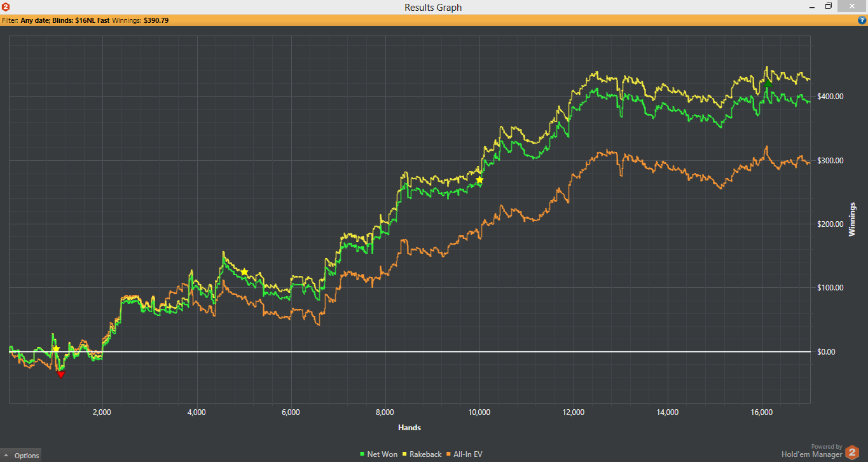Open help via the blue question mark icon
The width and height of the screenshot is (868, 462).
click(862, 20)
